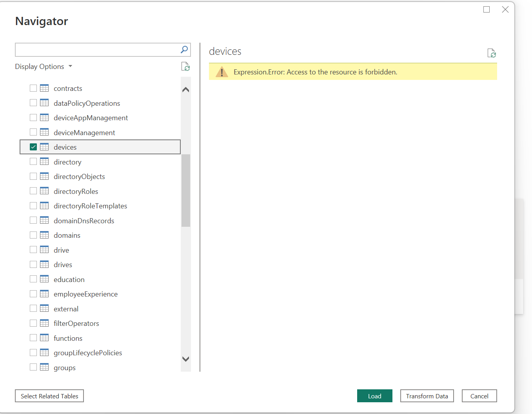Click the table icon beside contracts

point(44,88)
